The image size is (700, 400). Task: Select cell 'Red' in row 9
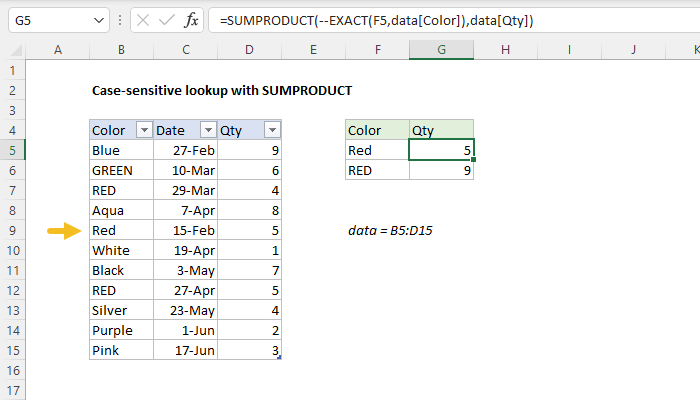click(121, 230)
